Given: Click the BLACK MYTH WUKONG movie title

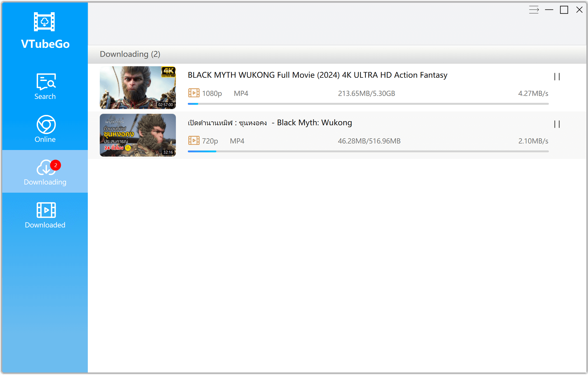Looking at the screenshot, I should pyautogui.click(x=317, y=75).
